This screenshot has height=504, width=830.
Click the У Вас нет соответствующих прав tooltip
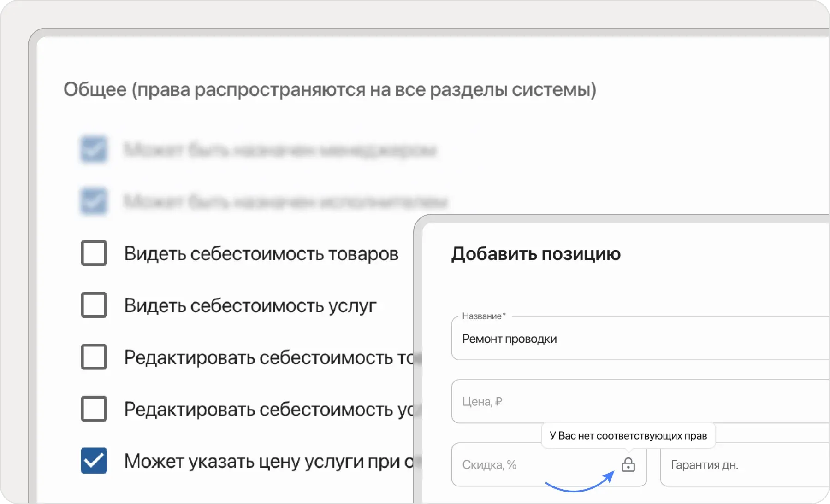[x=628, y=435]
